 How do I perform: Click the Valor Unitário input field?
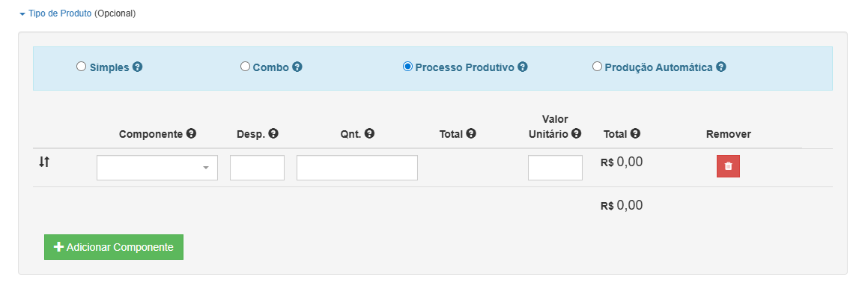pos(555,168)
